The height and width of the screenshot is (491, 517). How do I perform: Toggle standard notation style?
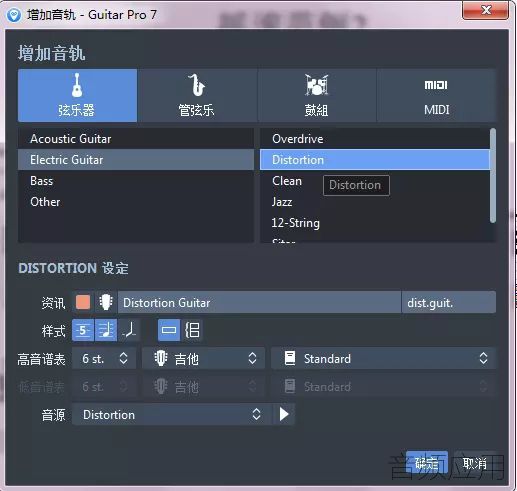coord(106,330)
